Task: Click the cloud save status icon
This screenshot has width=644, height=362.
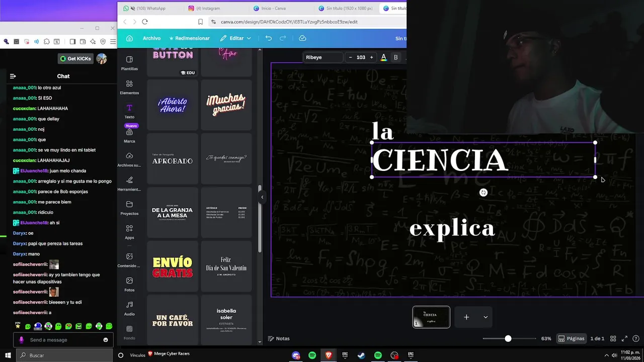Action: pyautogui.click(x=302, y=38)
